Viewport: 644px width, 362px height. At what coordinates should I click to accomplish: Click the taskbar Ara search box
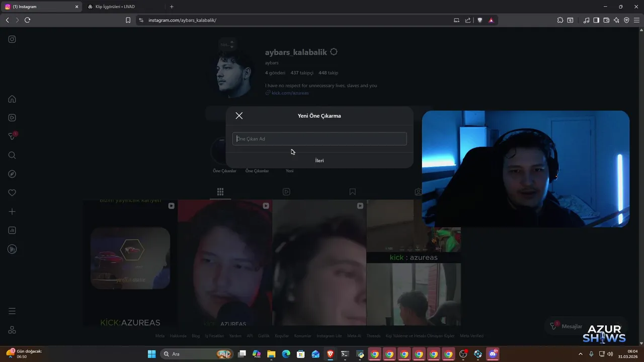pyautogui.click(x=197, y=354)
